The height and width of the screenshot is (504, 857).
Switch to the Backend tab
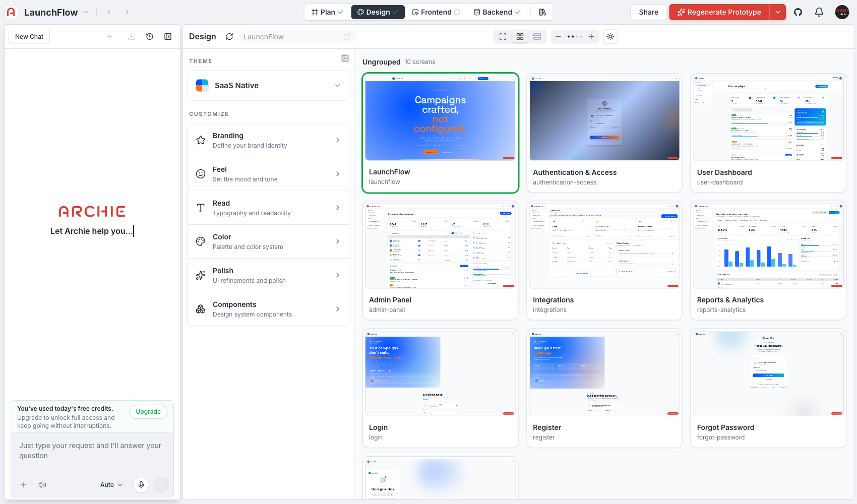(x=497, y=12)
